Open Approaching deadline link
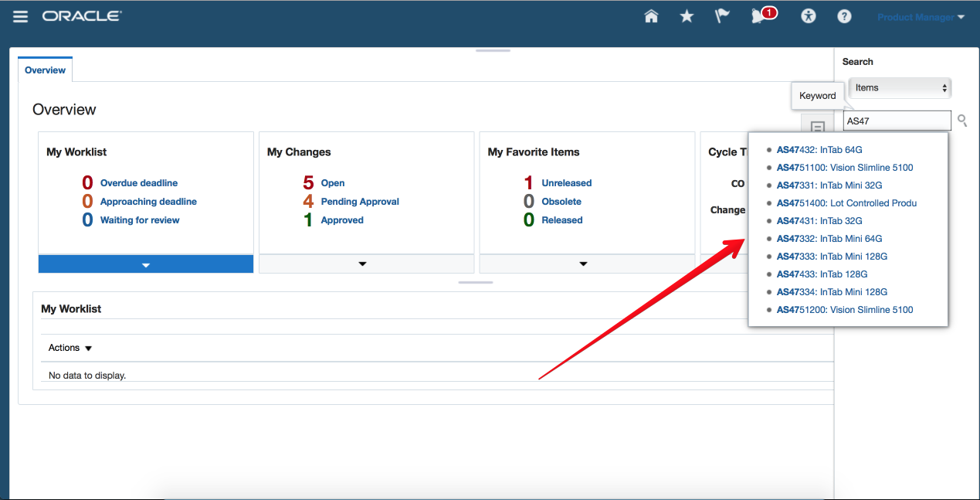Image resolution: width=980 pixels, height=500 pixels. tap(148, 202)
